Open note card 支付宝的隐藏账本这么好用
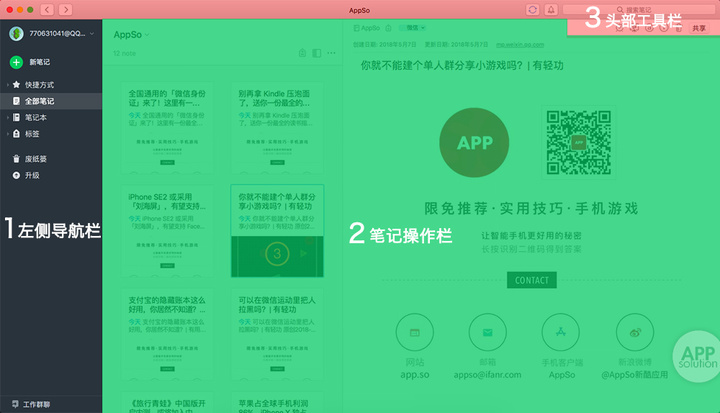720x413 pixels. pos(167,334)
